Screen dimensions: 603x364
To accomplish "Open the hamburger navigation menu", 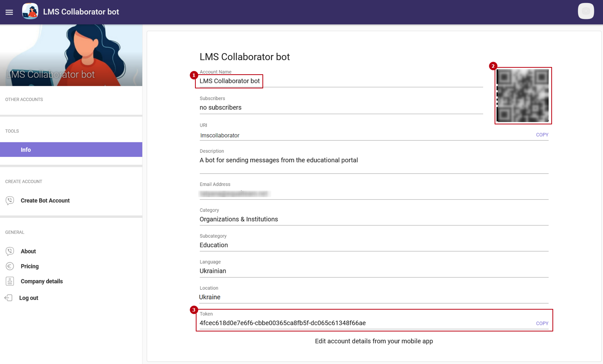I will 9,12.
